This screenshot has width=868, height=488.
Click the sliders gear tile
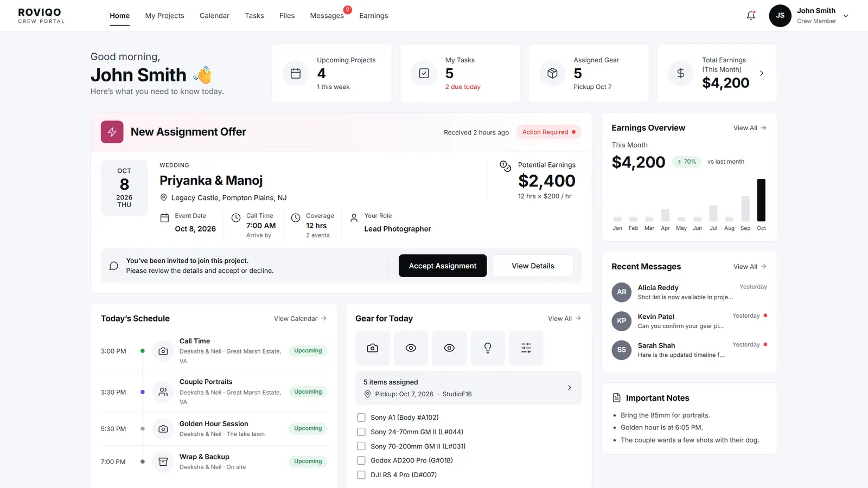point(526,348)
